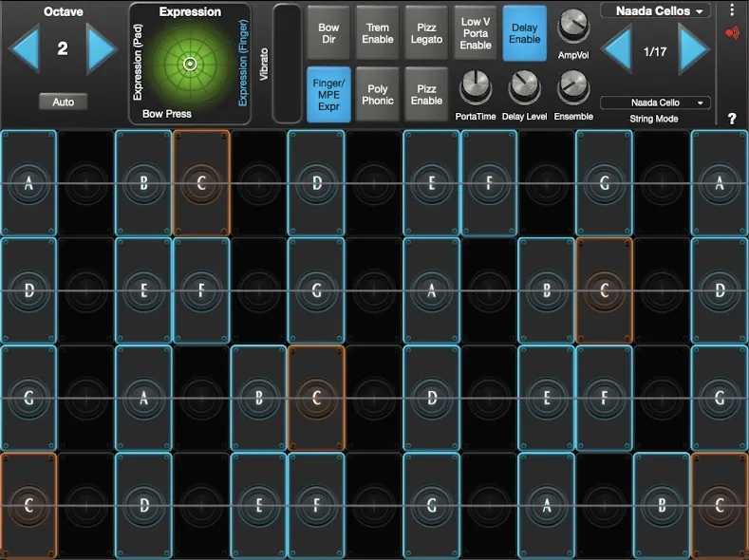Viewport: 749px width, 560px height.
Task: Play the E pad in the first row
Action: 431,183
